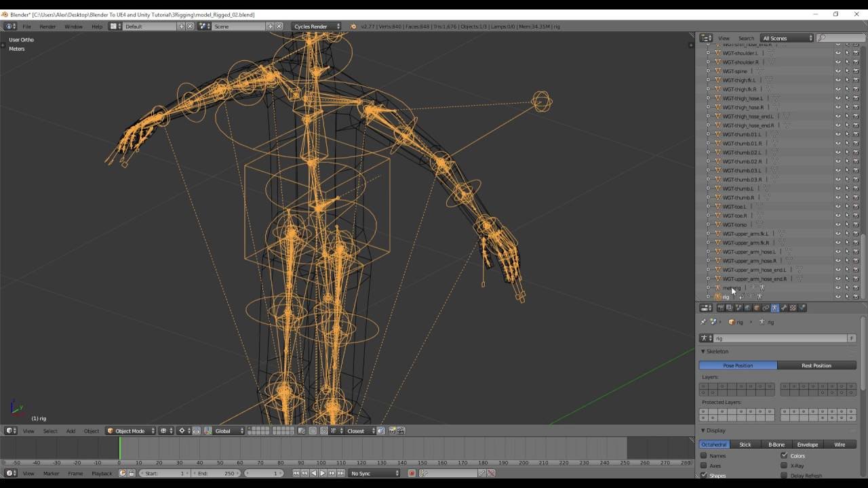Open the Global orientation dropdown

pyautogui.click(x=230, y=430)
